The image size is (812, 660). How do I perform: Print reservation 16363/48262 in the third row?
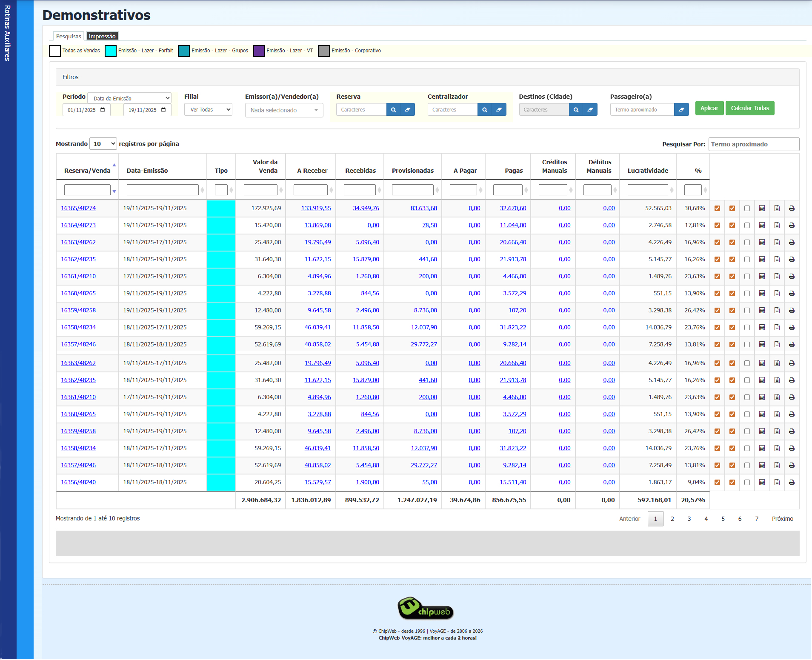pyautogui.click(x=792, y=243)
